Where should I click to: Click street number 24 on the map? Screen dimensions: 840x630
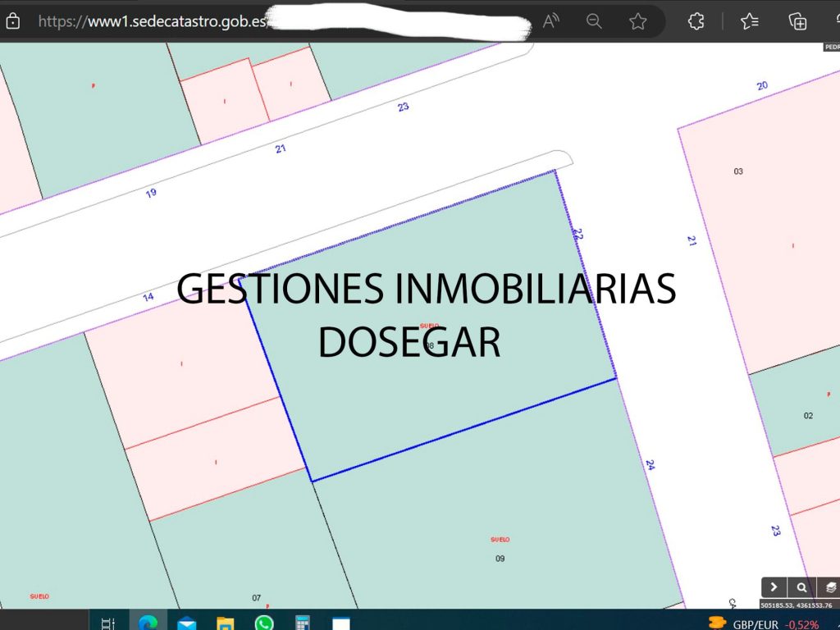pyautogui.click(x=650, y=464)
